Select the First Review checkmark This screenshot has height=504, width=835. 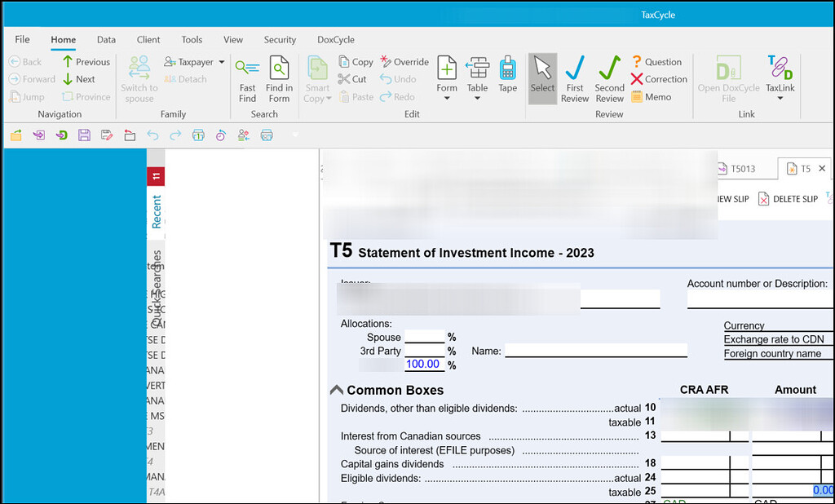pos(574,78)
